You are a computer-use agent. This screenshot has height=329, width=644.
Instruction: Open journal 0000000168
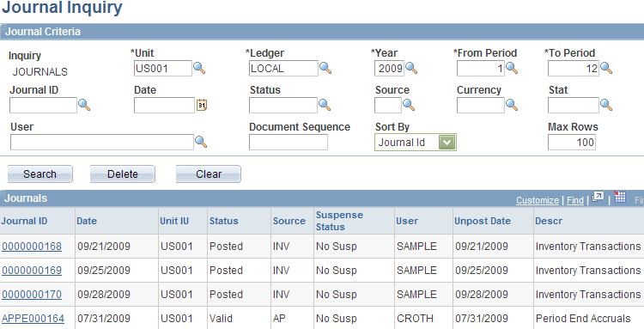[x=32, y=247]
